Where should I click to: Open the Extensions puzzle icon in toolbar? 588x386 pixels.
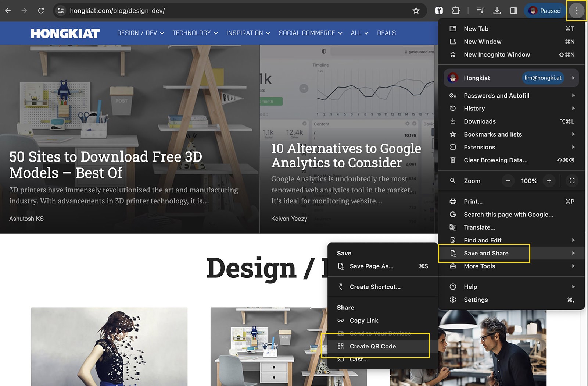point(456,11)
